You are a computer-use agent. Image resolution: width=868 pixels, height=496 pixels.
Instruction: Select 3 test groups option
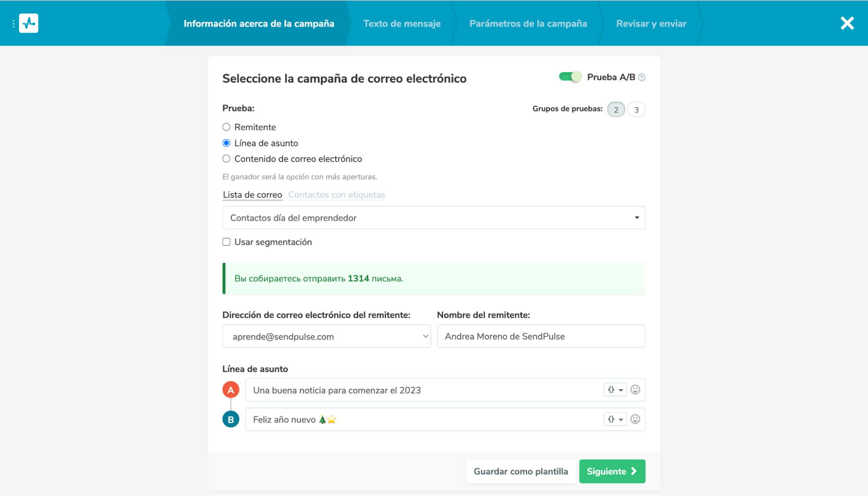point(636,109)
